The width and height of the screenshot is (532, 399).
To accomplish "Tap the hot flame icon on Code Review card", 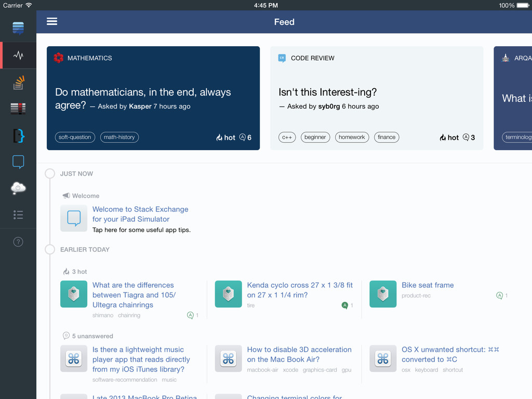I will coord(443,137).
